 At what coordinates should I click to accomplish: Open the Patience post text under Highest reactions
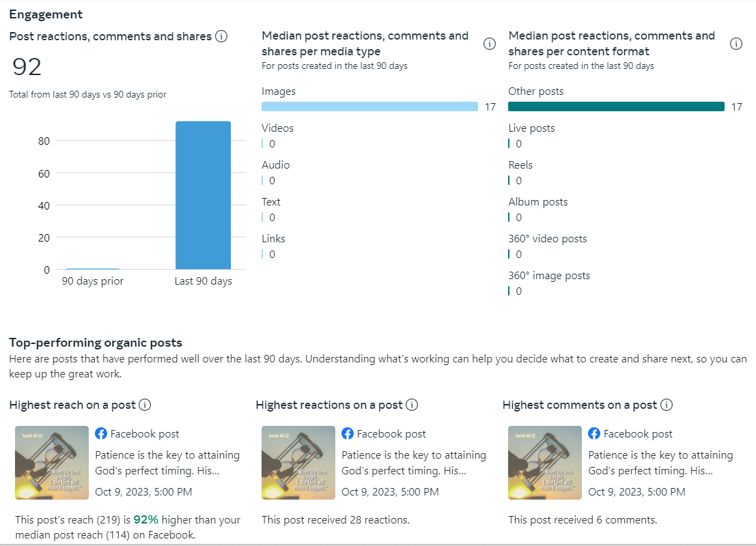click(x=413, y=463)
